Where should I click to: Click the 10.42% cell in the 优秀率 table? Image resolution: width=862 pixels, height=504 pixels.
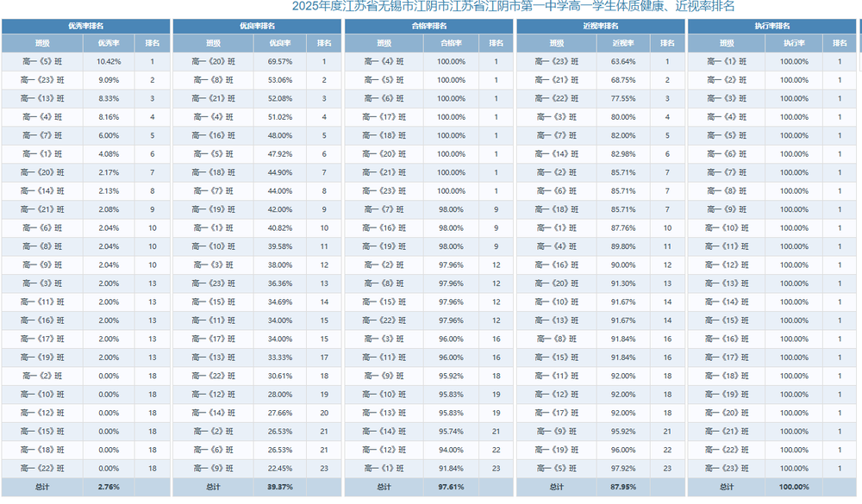[109, 62]
